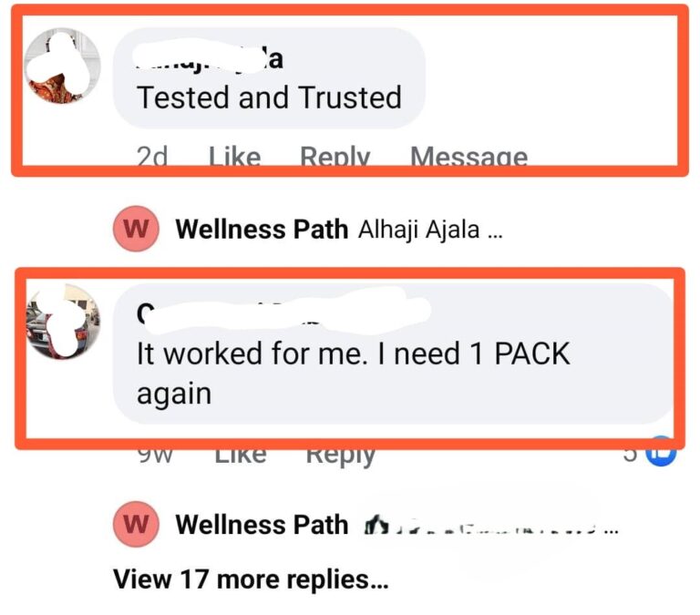Expand 'View 17 more replies...'
The height and width of the screenshot is (615, 700).
251,579
